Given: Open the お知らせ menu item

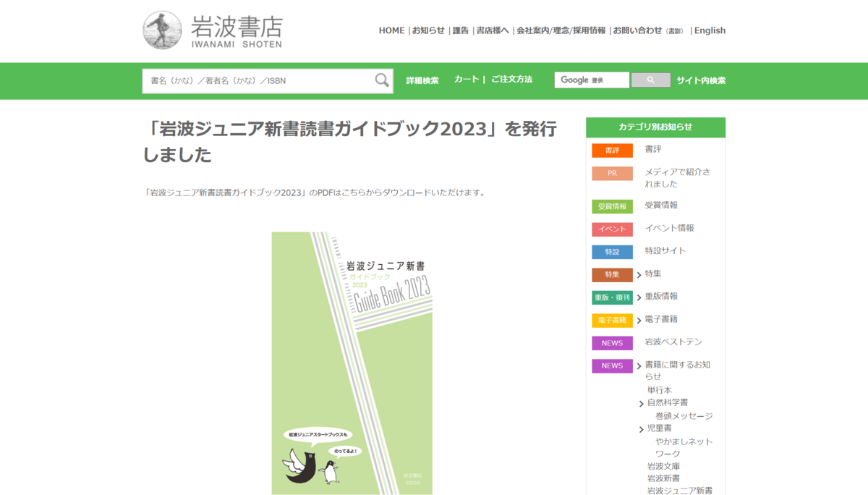Looking at the screenshot, I should pos(428,30).
